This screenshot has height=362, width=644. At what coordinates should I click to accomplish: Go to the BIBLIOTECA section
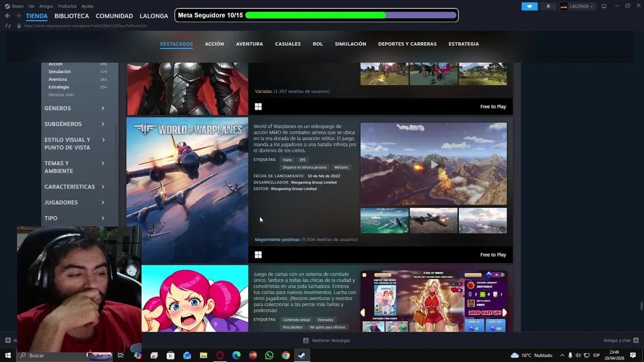[x=71, y=16]
